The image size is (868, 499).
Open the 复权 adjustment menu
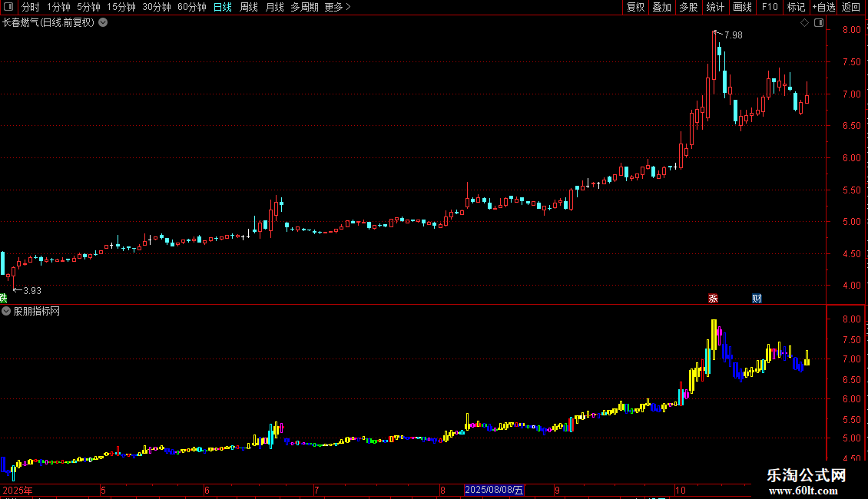[x=635, y=7]
